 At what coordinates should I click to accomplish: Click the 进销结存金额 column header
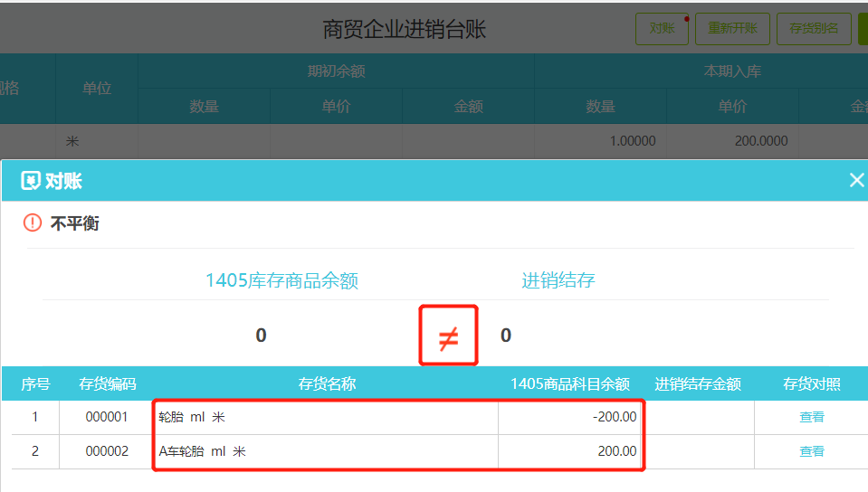(698, 384)
